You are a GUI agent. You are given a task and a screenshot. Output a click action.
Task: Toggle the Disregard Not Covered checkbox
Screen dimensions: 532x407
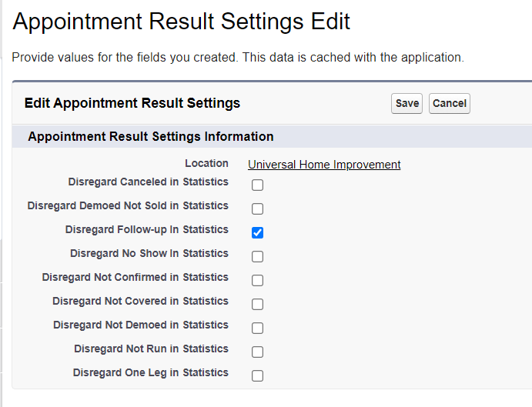[257, 304]
